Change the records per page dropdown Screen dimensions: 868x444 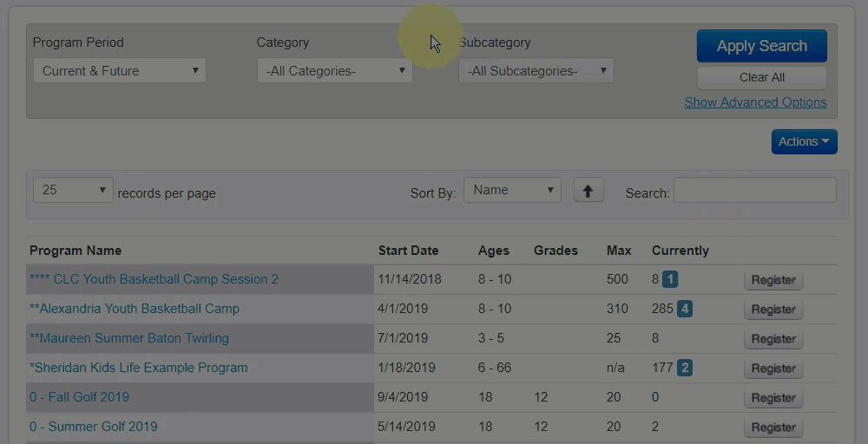pos(73,190)
